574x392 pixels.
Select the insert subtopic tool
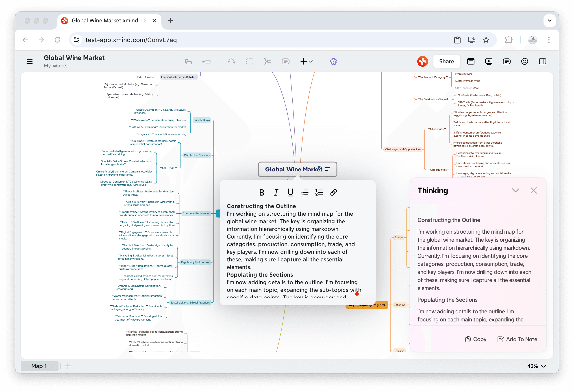point(207,61)
